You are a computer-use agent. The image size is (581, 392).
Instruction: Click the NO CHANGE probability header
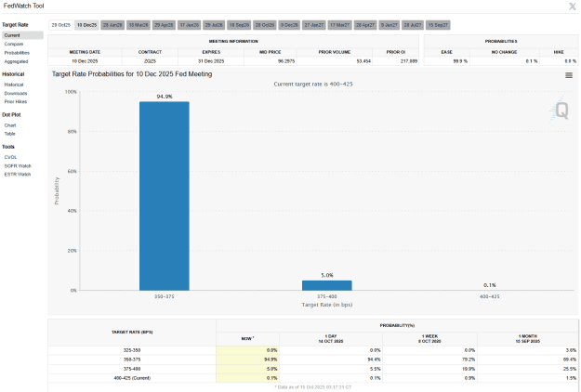(x=504, y=52)
